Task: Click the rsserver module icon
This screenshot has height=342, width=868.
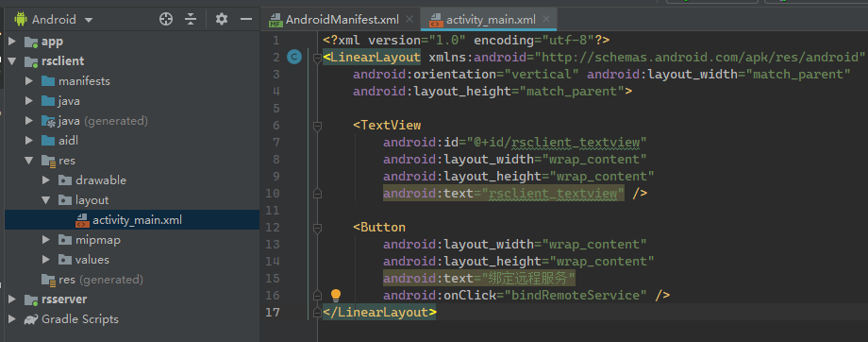Action: click(x=31, y=299)
